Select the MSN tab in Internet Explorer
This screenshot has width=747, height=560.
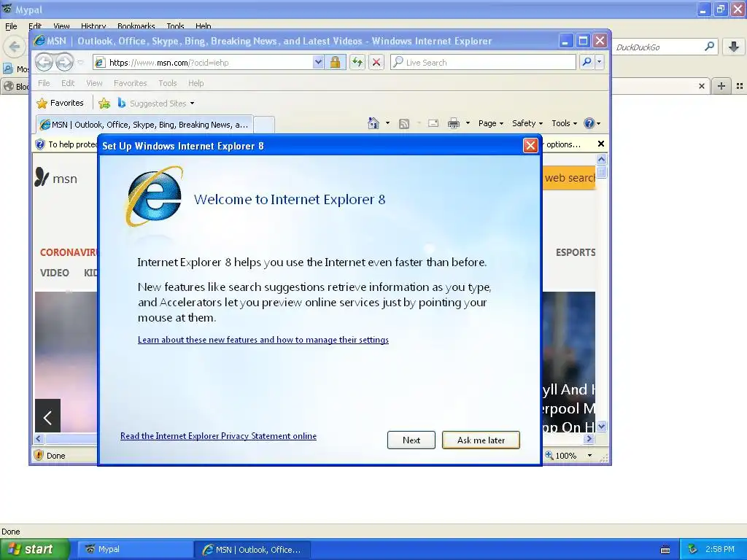coord(144,125)
